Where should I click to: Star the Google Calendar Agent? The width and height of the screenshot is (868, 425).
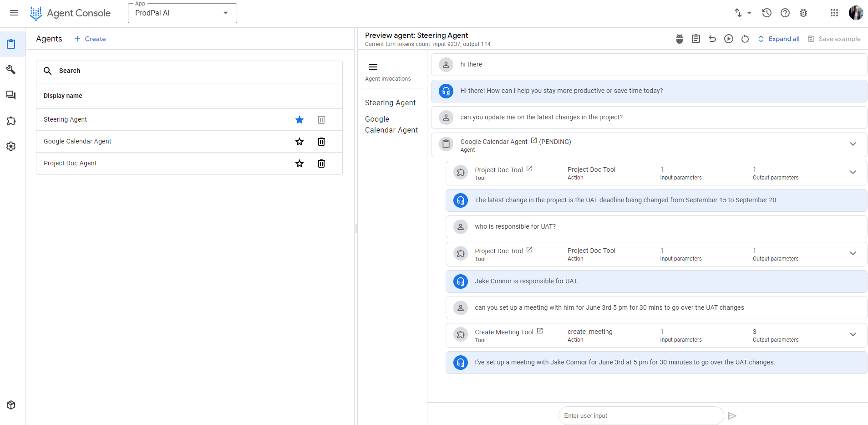[x=299, y=142]
